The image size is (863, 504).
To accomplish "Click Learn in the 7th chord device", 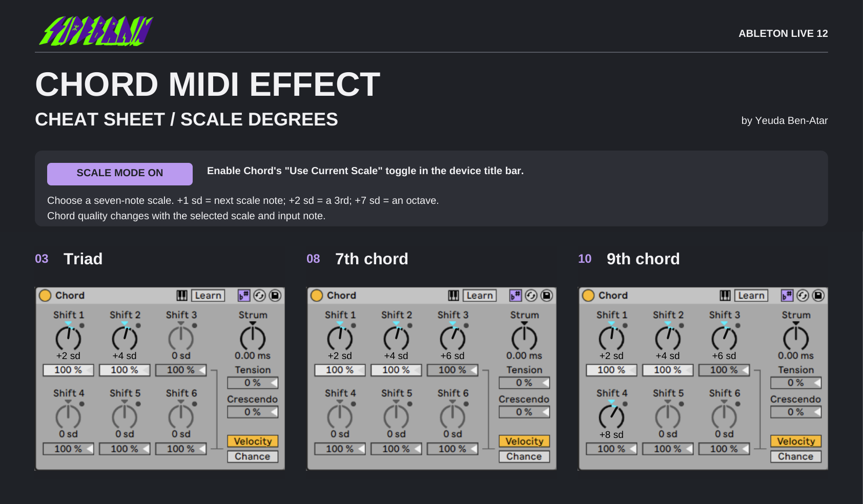I will [x=480, y=296].
